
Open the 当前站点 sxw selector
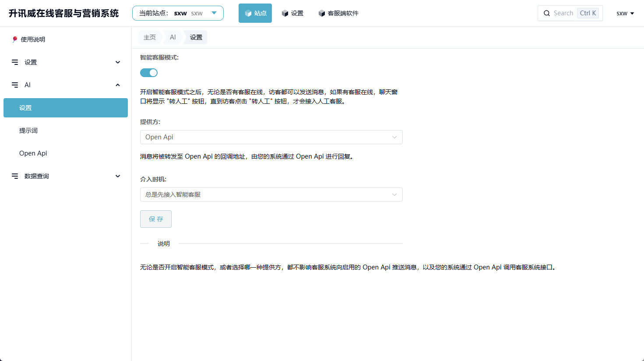(x=178, y=13)
